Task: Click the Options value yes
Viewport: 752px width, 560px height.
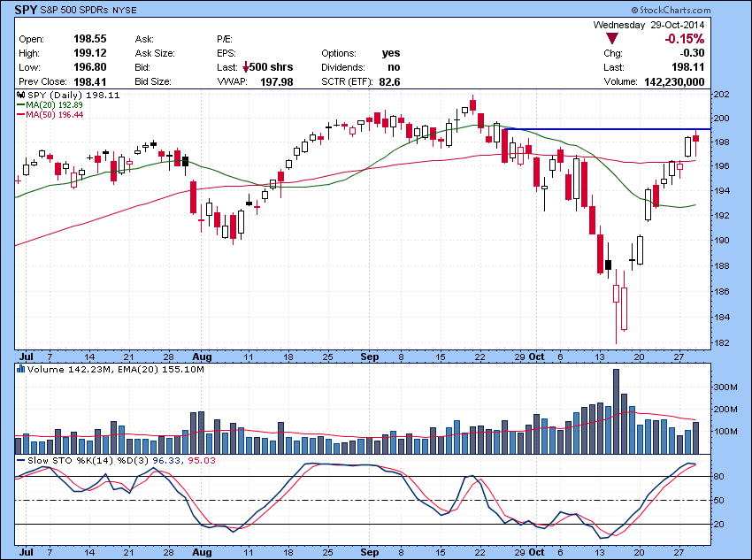Action: 391,53
